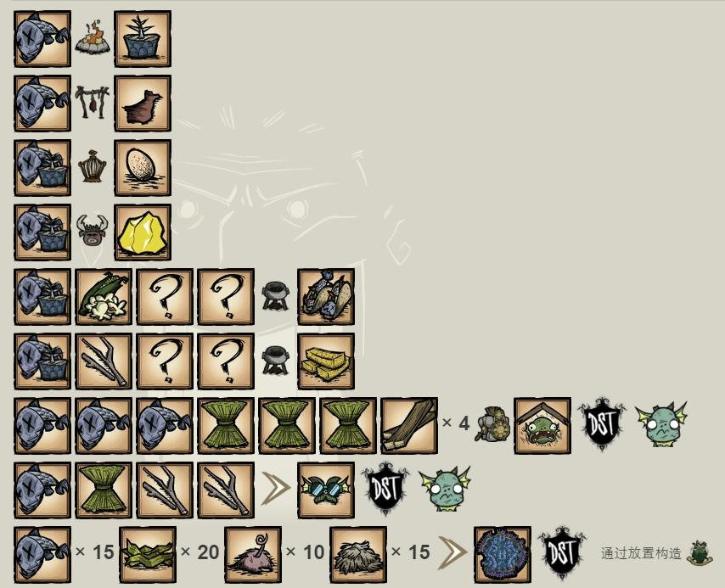This screenshot has height=588, width=725.
Task: Open the jerky result item
Action: pos(143,103)
